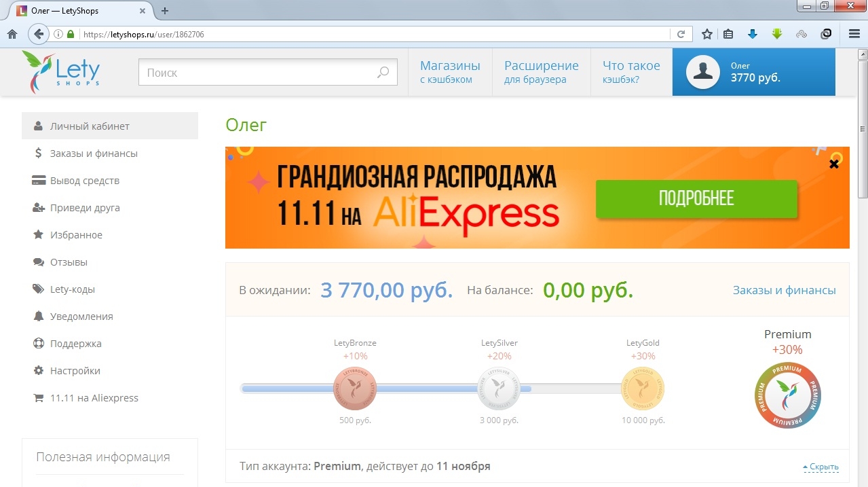Collapse the section via Скрыть link
This screenshot has height=487, width=868.
click(x=820, y=467)
